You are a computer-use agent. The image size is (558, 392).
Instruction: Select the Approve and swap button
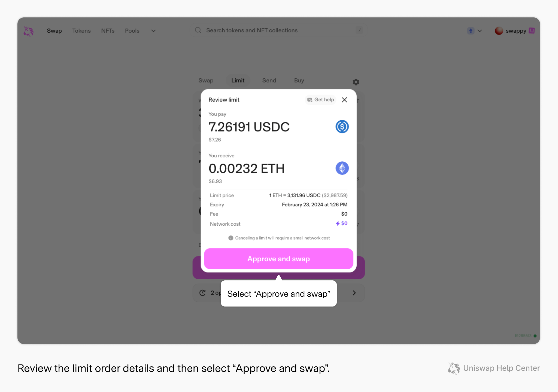pos(279,259)
